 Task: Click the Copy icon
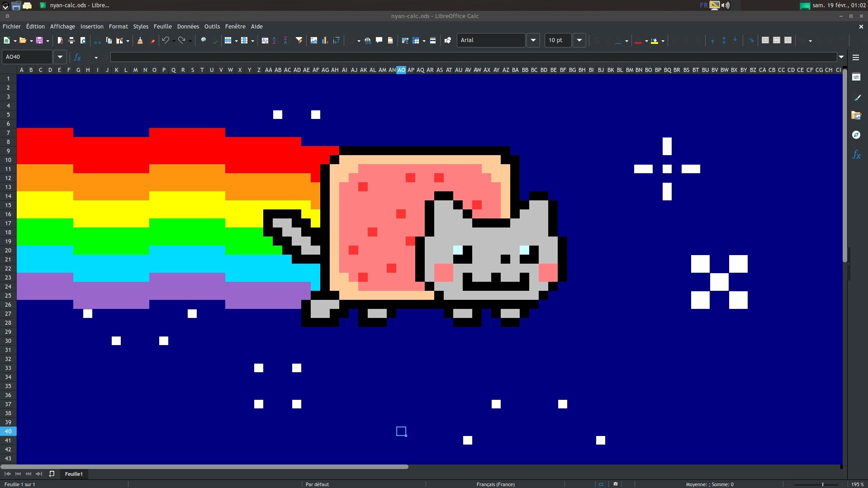click(x=109, y=41)
